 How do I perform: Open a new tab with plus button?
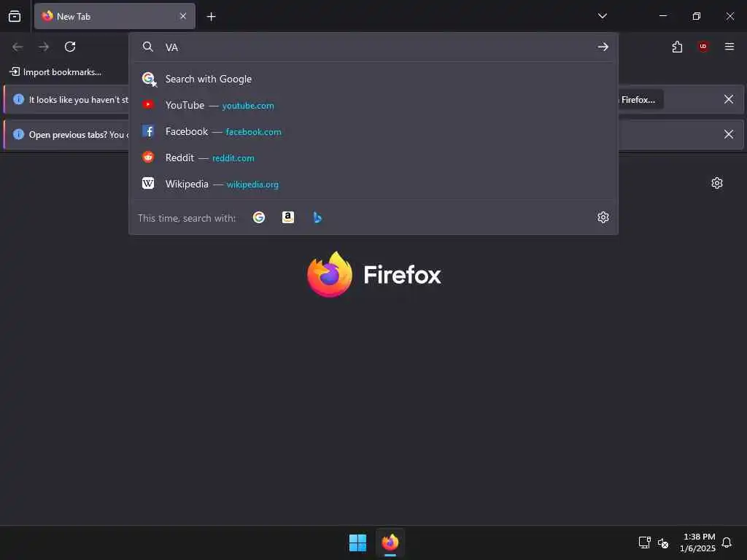click(211, 17)
